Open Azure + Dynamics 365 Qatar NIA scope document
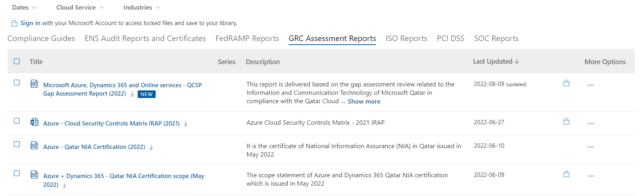Screen dimensions: 644x196 [123, 176]
